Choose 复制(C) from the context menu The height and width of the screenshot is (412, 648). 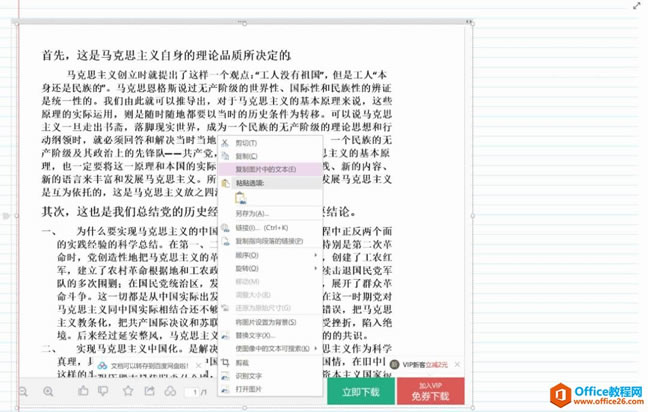[x=270, y=156]
